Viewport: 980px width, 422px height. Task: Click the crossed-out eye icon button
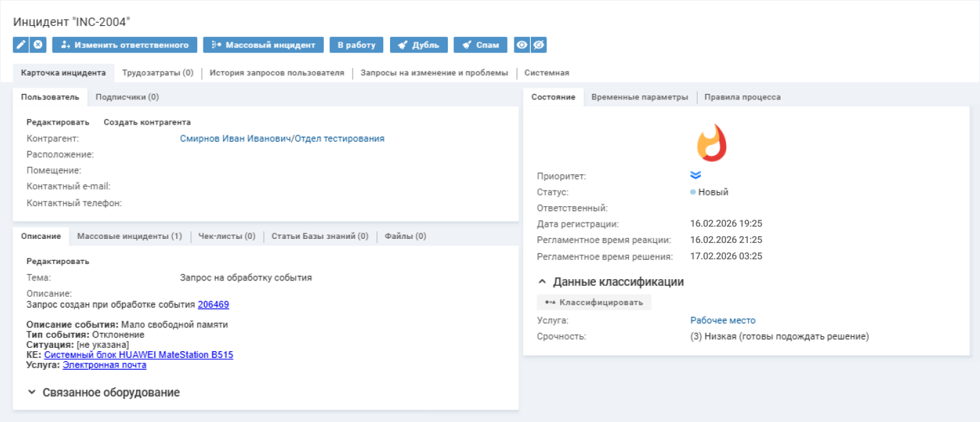coord(539,45)
